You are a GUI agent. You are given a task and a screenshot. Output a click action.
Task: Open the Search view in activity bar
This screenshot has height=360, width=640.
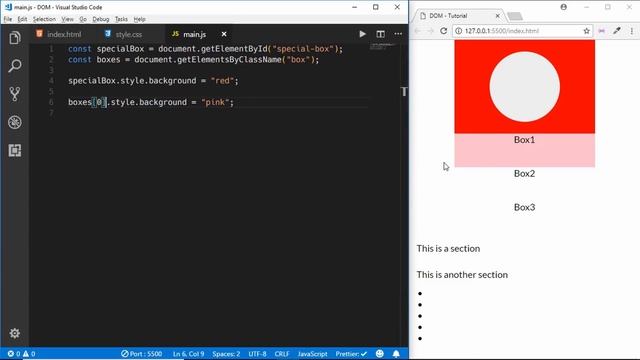15,66
